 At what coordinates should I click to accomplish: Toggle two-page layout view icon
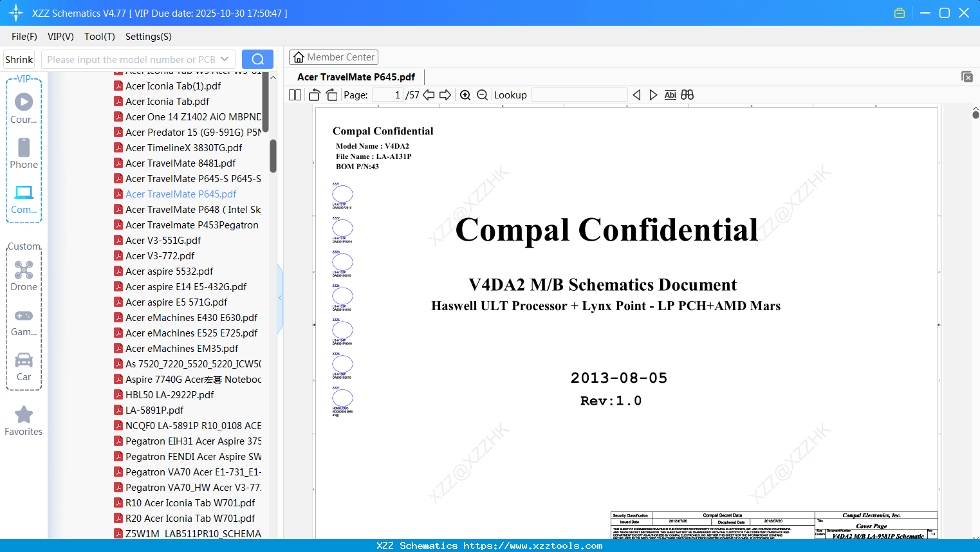[x=295, y=95]
